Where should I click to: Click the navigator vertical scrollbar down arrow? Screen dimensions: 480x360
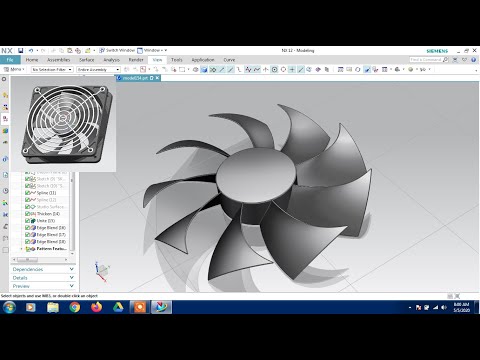(x=72, y=254)
